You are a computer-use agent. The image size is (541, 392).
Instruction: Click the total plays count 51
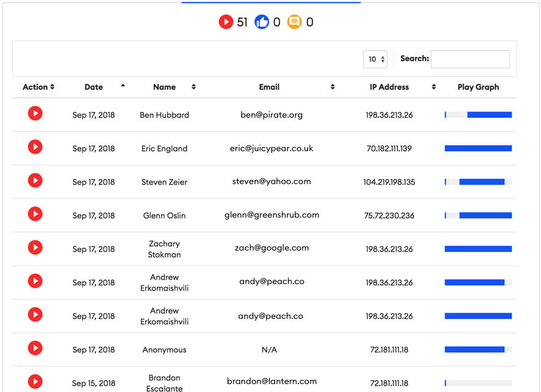[242, 22]
